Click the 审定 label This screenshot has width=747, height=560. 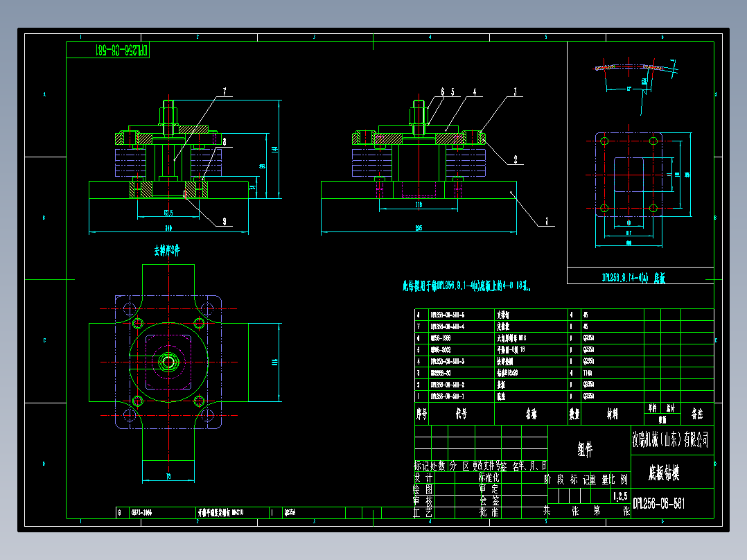click(489, 489)
